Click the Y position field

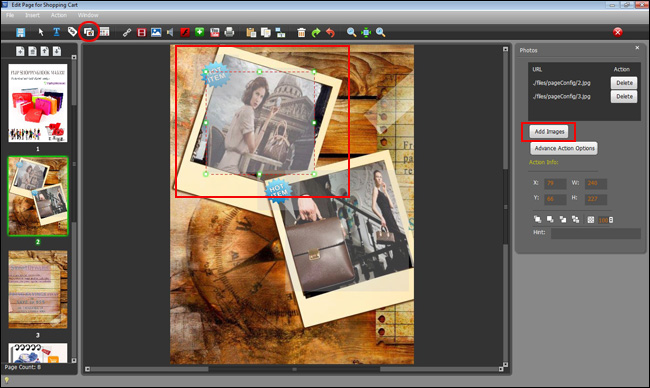(555, 199)
